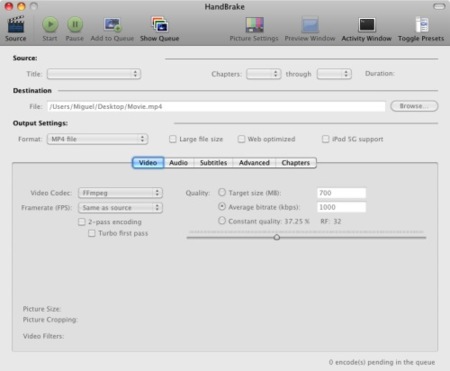The image size is (450, 371).
Task: Add to Queue toolbar icon
Action: (x=112, y=25)
